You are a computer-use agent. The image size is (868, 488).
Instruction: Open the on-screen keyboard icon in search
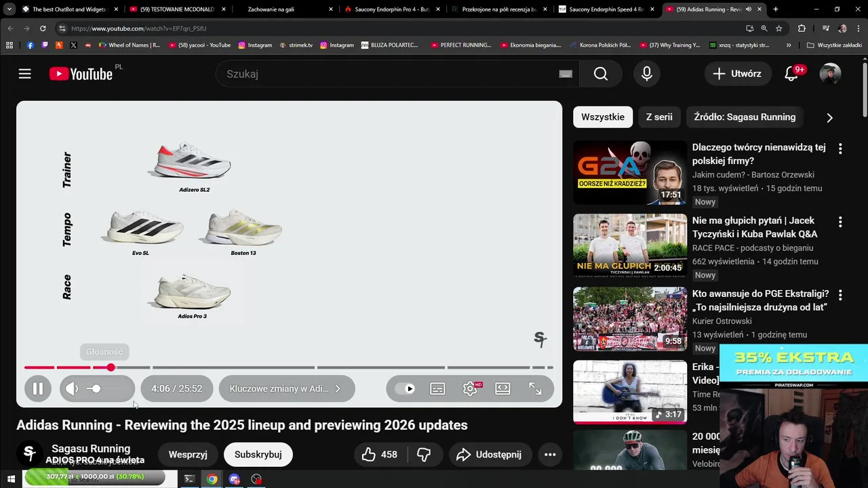[x=566, y=74]
